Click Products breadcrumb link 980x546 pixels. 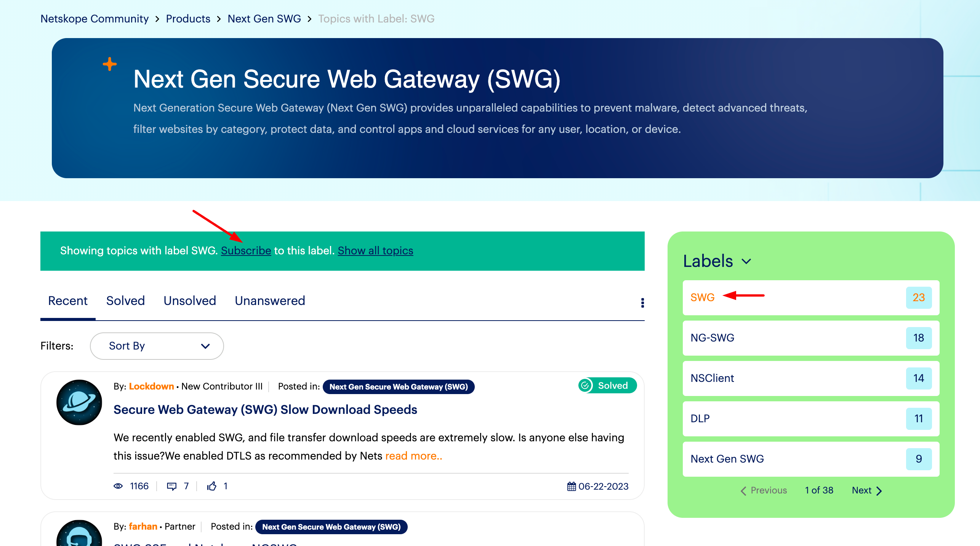pyautogui.click(x=188, y=19)
